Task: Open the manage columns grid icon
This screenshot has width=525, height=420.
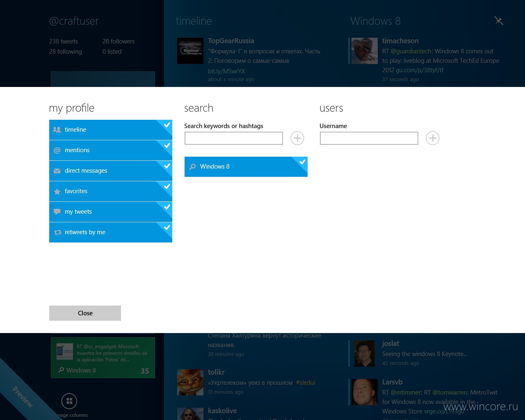Action: 69,401
